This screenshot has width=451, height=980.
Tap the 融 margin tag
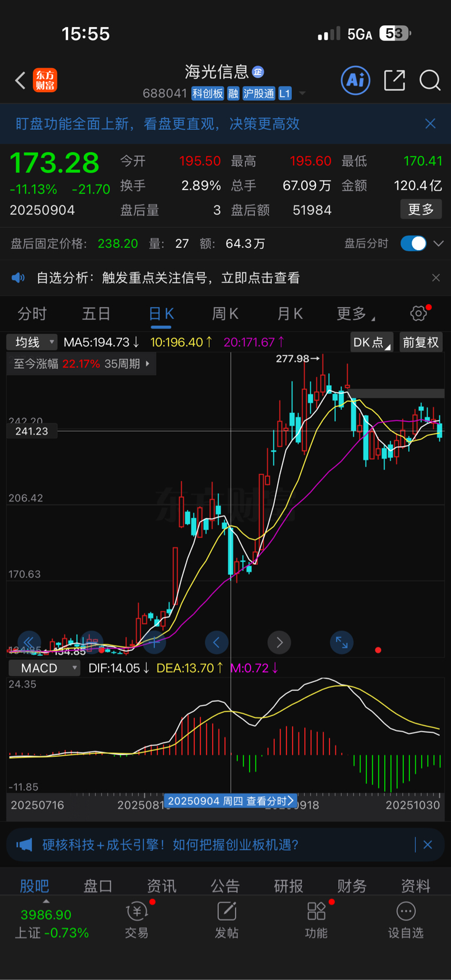tap(233, 93)
